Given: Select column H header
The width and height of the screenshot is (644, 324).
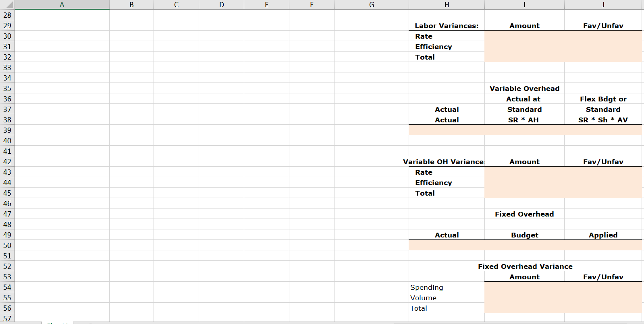Looking at the screenshot, I should [447, 5].
